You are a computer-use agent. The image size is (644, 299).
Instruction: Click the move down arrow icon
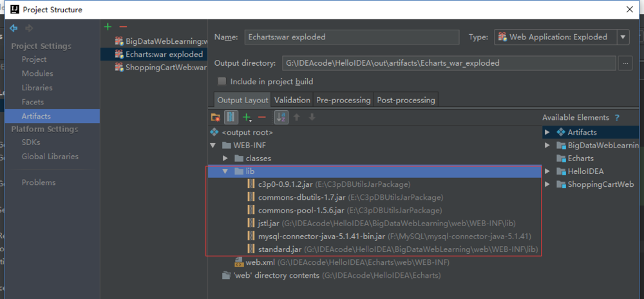coord(312,117)
